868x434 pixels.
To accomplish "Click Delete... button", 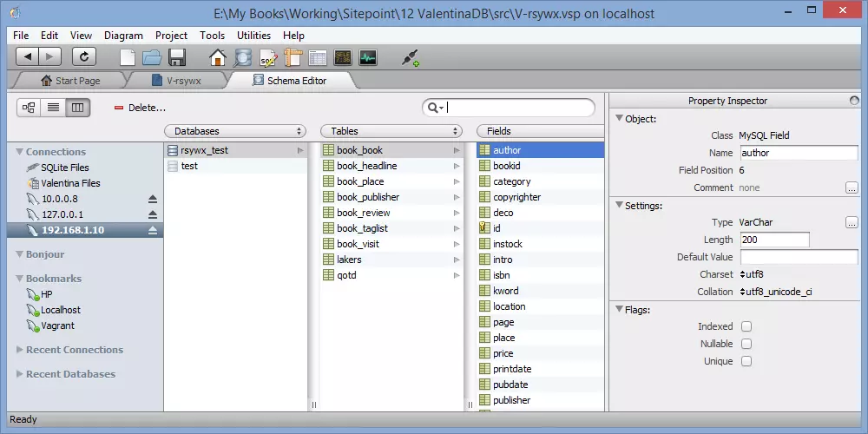I will 140,108.
